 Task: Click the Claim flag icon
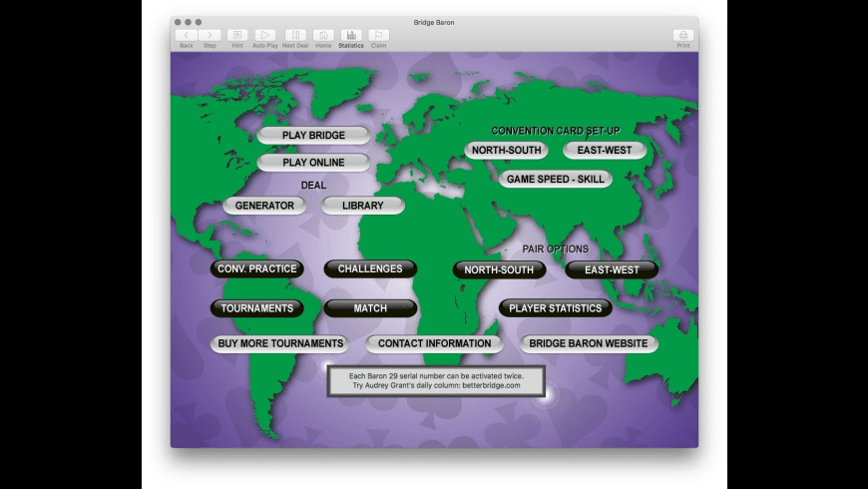379,36
